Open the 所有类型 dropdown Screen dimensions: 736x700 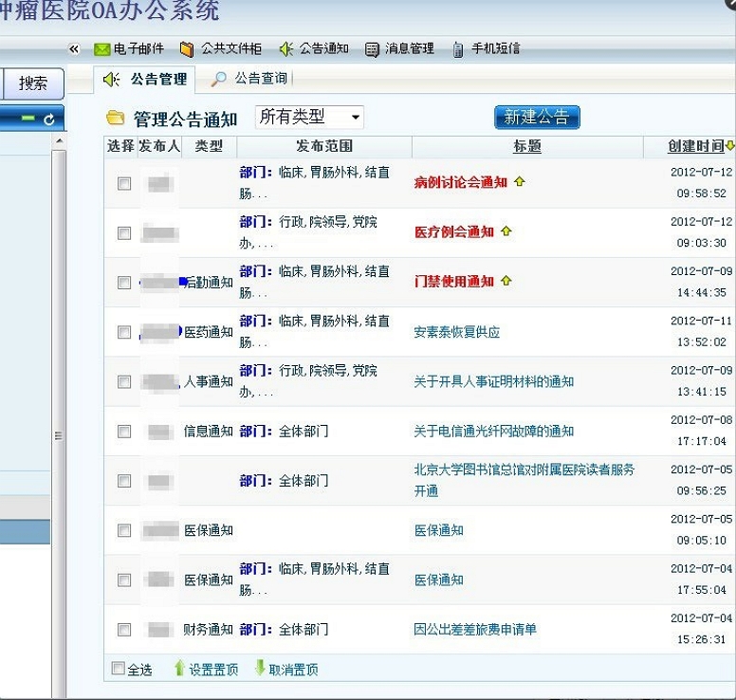(x=309, y=117)
